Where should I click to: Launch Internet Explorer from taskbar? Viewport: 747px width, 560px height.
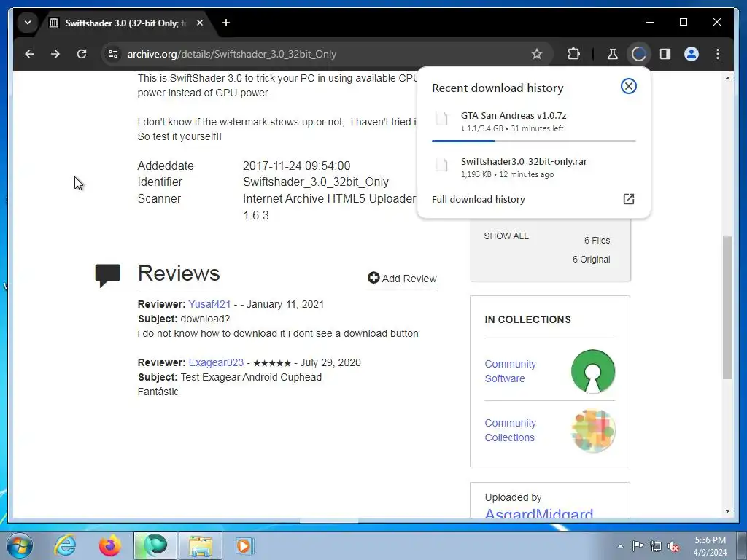65,545
